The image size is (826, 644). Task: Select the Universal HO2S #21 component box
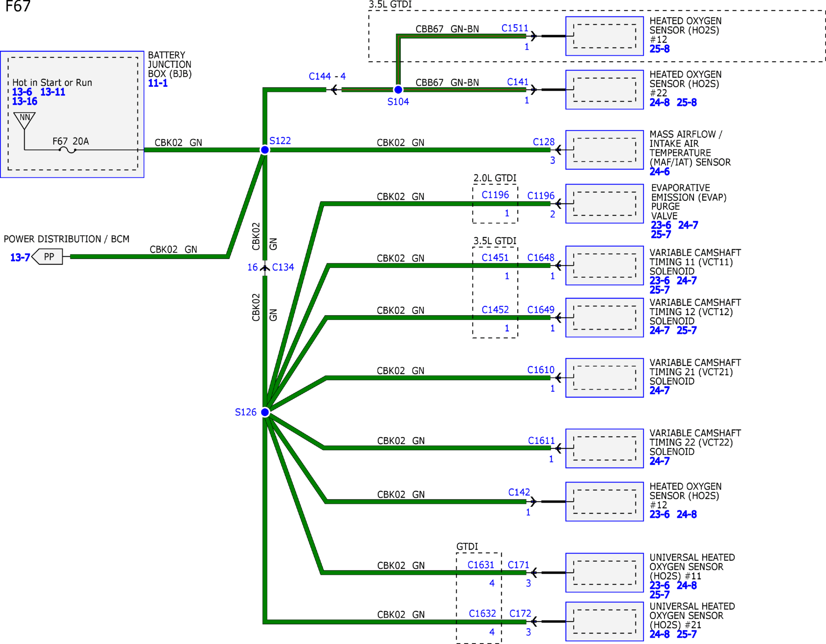point(605,621)
